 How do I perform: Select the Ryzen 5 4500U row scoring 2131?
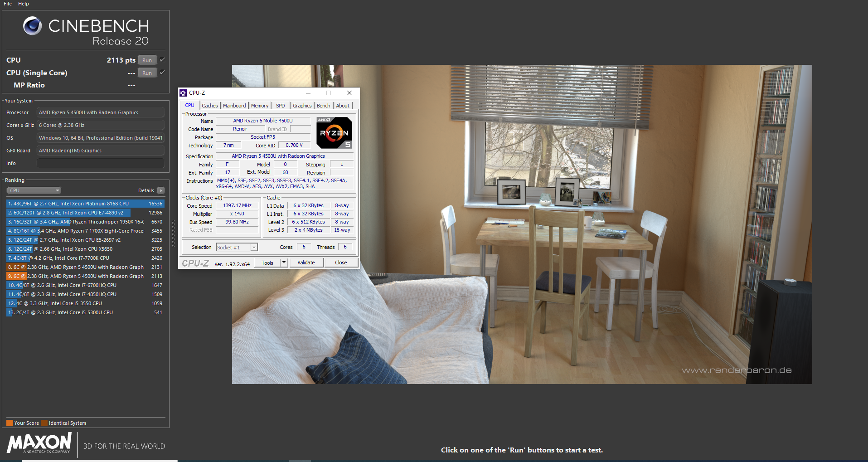pos(85,267)
